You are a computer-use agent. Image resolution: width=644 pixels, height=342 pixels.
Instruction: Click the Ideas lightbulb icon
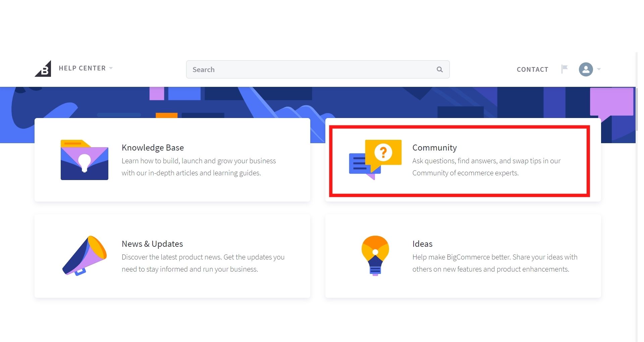[375, 255]
